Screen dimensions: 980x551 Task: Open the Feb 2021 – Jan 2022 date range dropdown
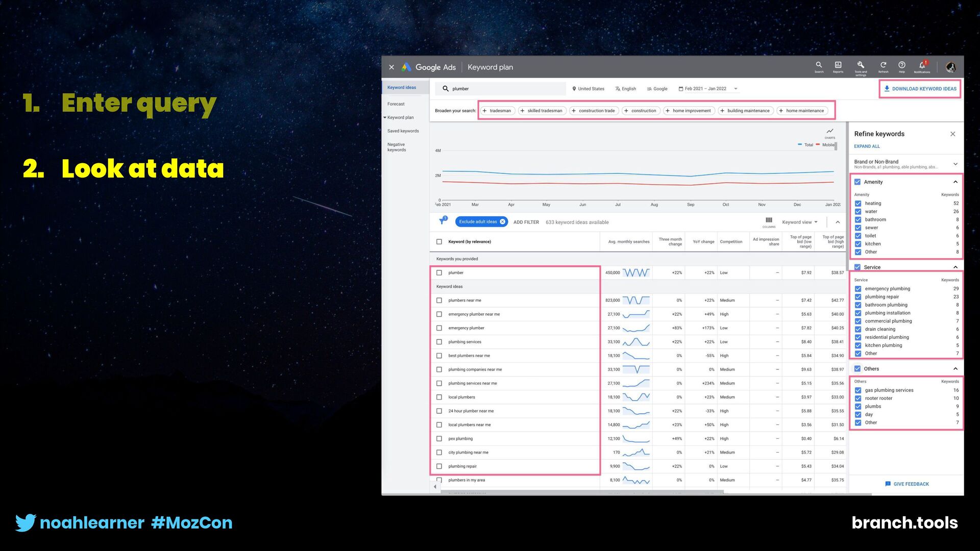[x=708, y=89]
